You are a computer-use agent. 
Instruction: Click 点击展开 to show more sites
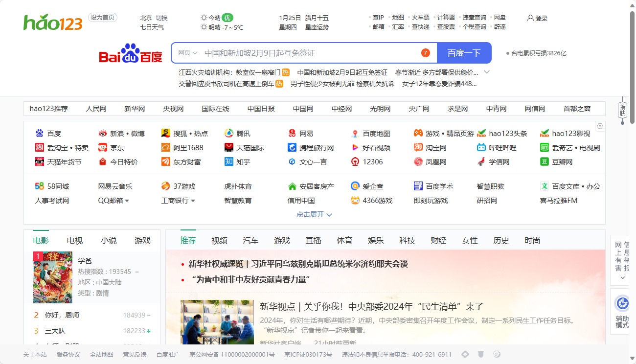click(314, 214)
